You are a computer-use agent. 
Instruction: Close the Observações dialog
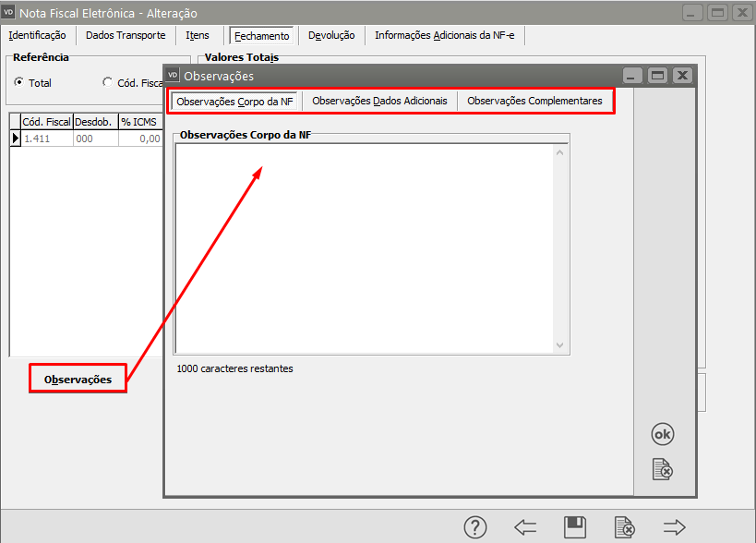point(683,75)
